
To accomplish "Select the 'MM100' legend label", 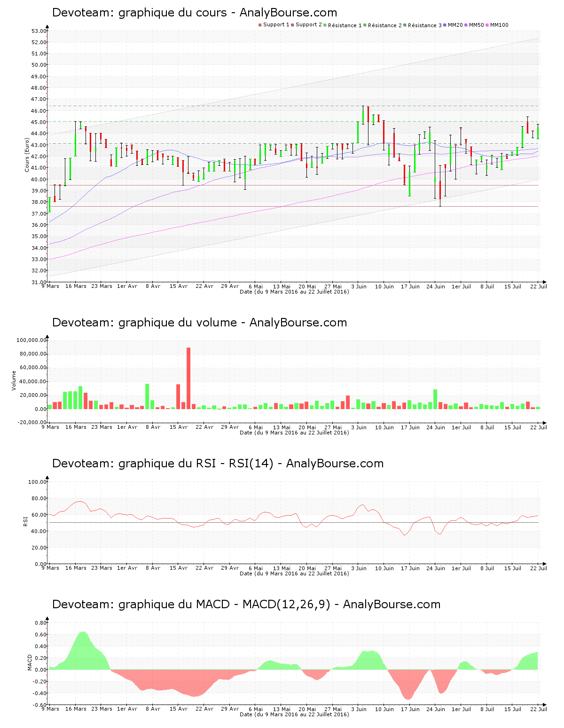I will point(499,25).
